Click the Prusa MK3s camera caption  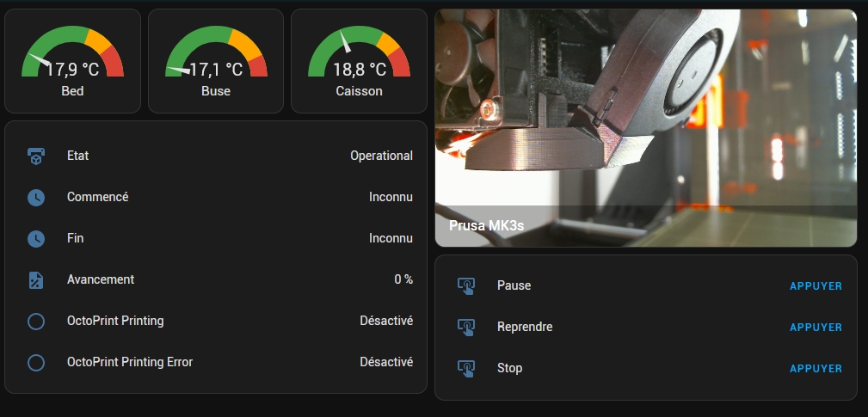487,225
